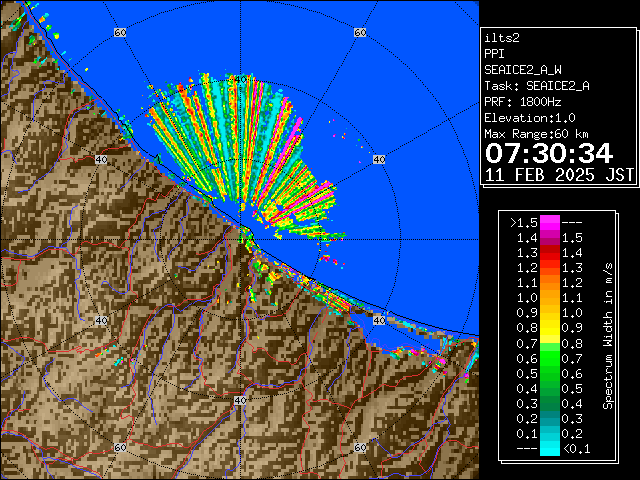Viewport: 640px width, 480px height.
Task: Pick the bright green 0.6–0.7 legend band
Action: point(550,358)
